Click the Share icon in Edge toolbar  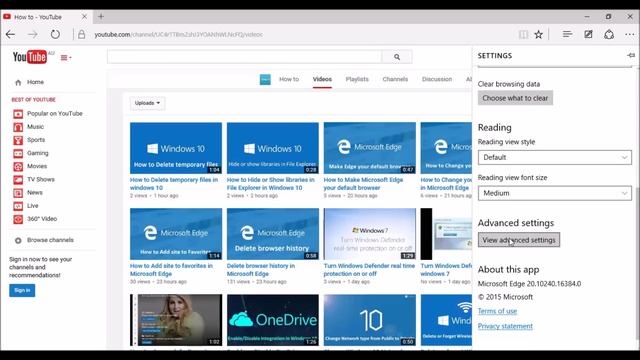point(609,35)
